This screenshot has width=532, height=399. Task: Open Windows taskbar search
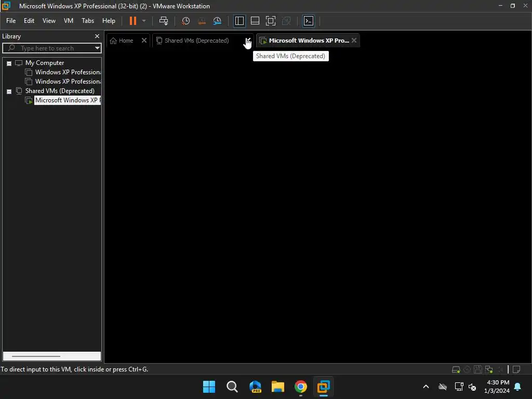(232, 387)
